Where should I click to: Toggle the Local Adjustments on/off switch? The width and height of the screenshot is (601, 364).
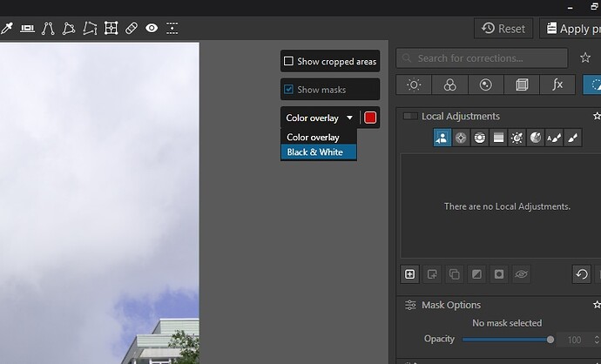[409, 116]
